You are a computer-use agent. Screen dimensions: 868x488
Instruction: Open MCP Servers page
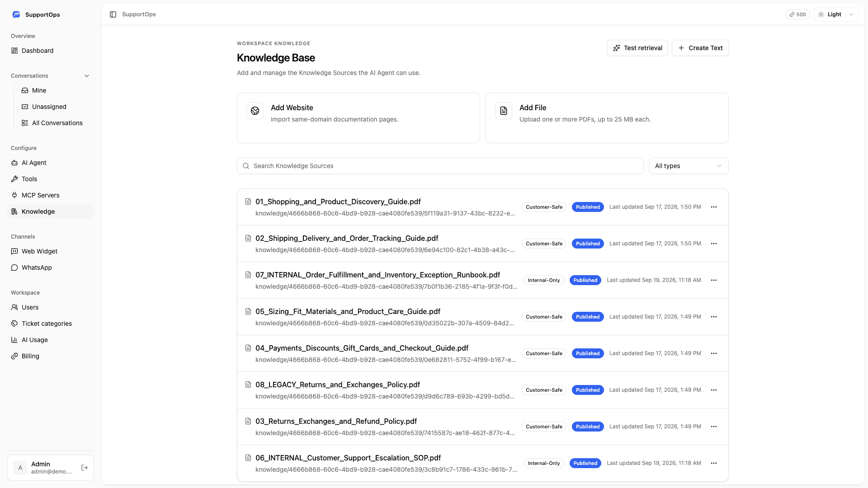click(51, 195)
